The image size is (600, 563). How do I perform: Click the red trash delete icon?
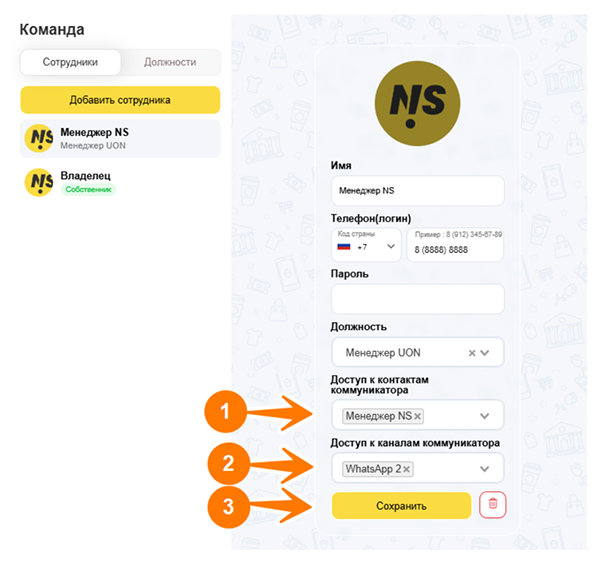(492, 505)
